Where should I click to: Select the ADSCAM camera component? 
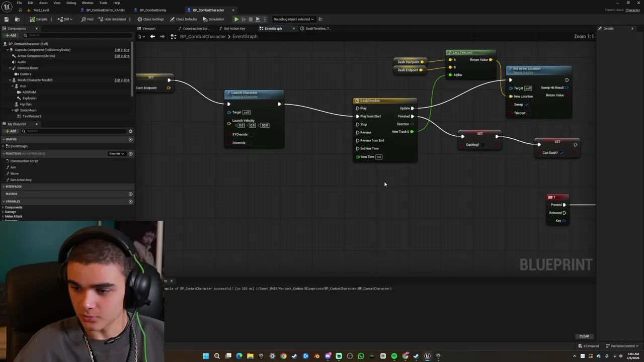[29, 92]
